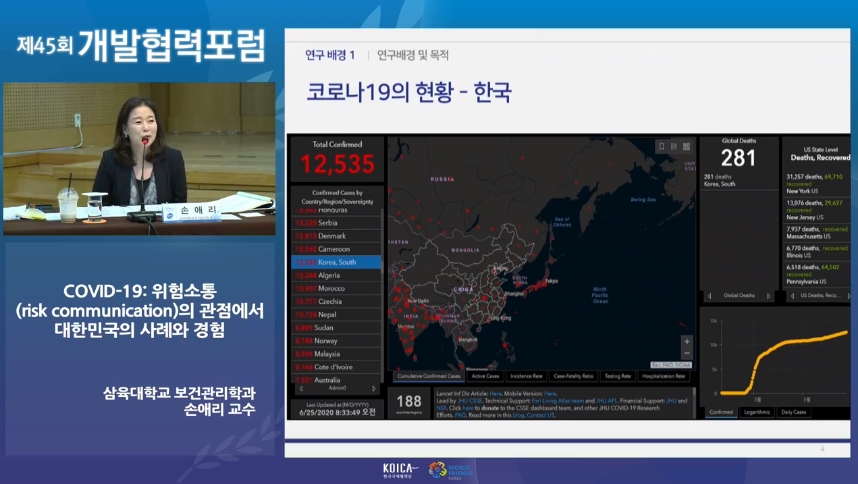Viewport: 858px width, 484px height.
Task: Switch to Incidence Rate map tab
Action: click(x=526, y=376)
